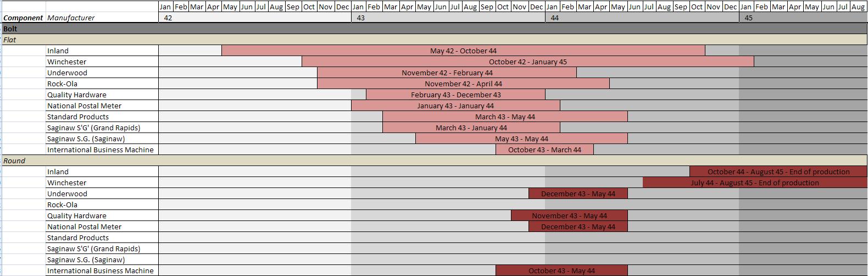Click the 'May 42 - October 44' bar
The image size is (868, 276).
coord(463,51)
